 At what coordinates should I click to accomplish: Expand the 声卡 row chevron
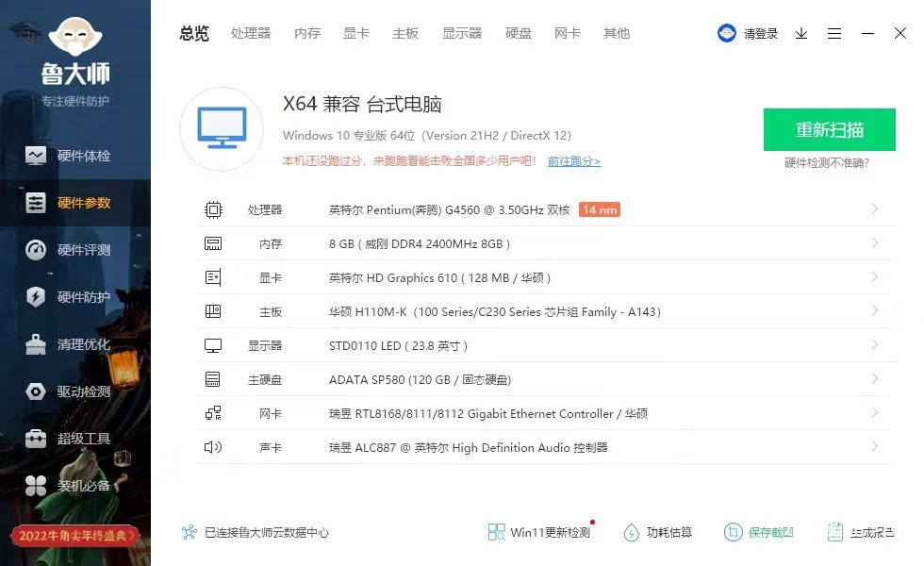875,446
